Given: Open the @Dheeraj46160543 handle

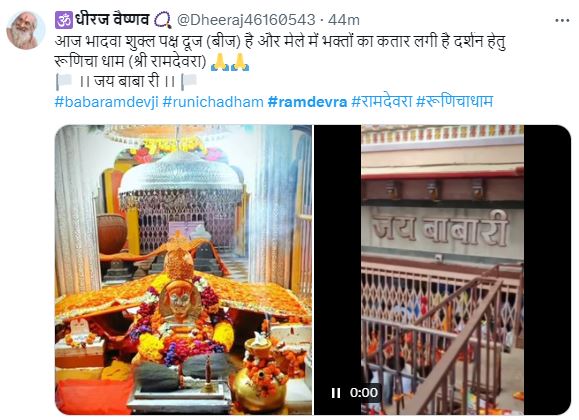Looking at the screenshot, I should coord(246,20).
